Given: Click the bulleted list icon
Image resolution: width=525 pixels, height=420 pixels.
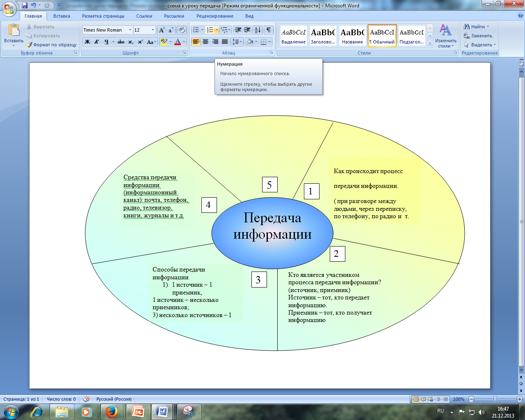Looking at the screenshot, I should 196,30.
